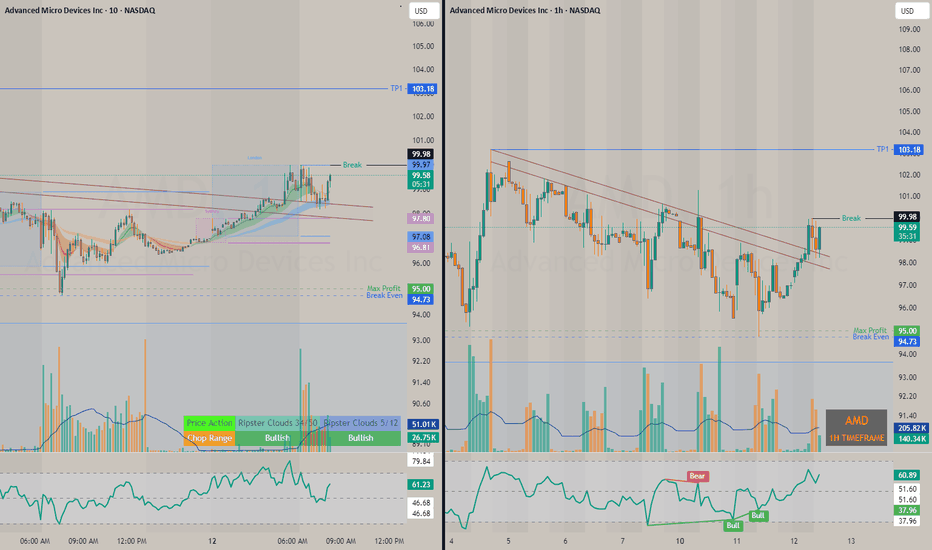Click the date 4 on the 1h time axis
Screen dimensions: 932x550
click(452, 541)
